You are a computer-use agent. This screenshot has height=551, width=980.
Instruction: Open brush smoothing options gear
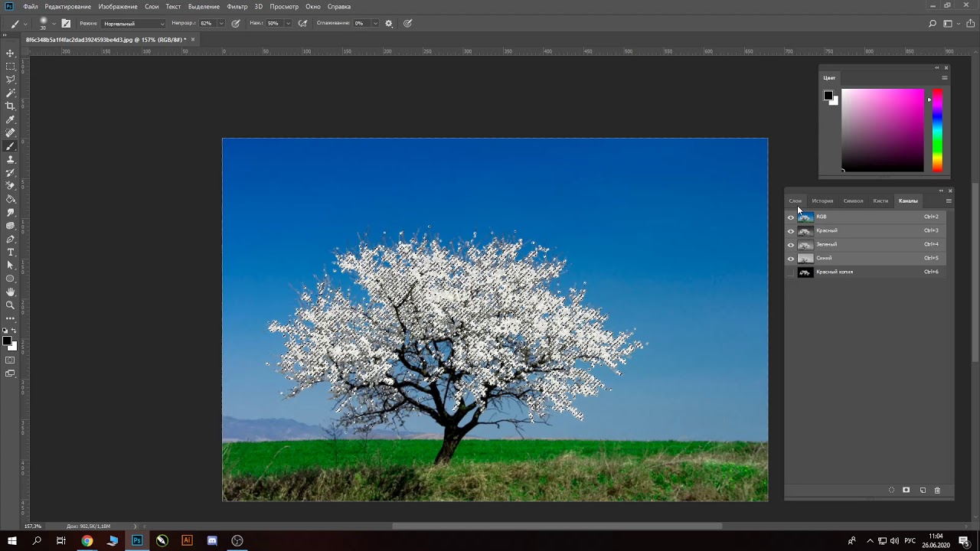pyautogui.click(x=389, y=23)
